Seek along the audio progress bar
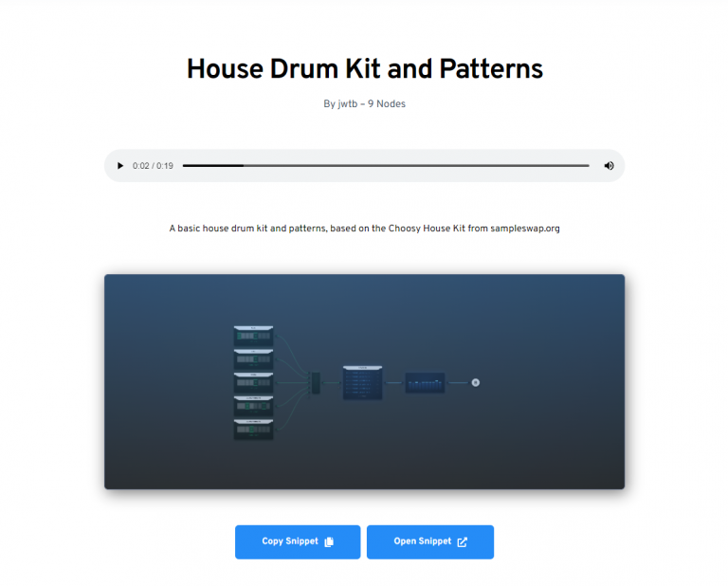The height and width of the screenshot is (586, 728). click(386, 166)
